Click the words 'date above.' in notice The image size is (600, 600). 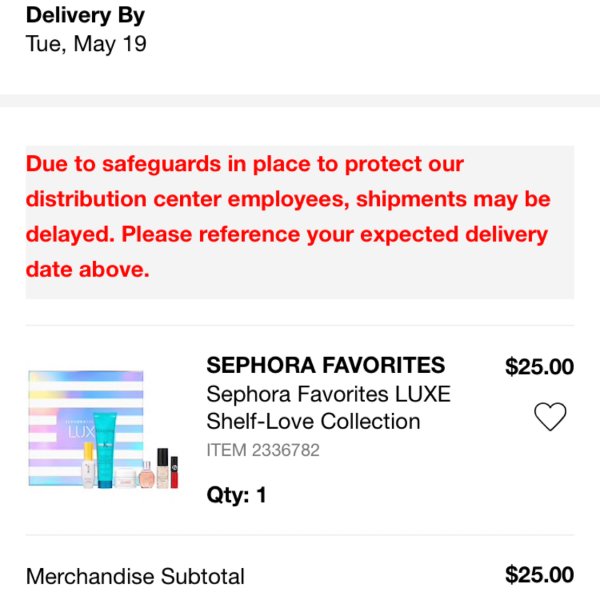coord(87,269)
